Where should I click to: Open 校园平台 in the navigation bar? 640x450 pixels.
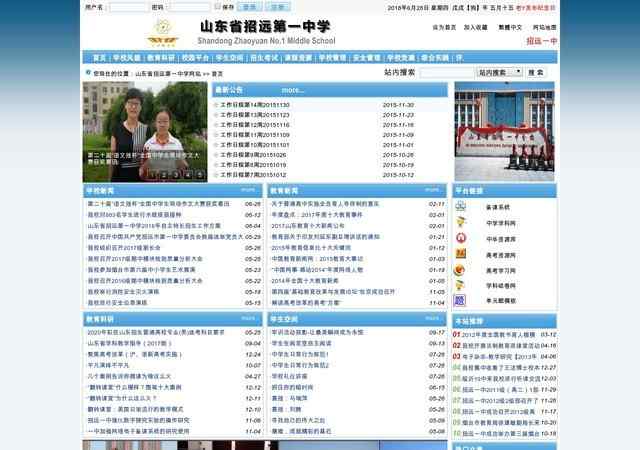(195, 58)
